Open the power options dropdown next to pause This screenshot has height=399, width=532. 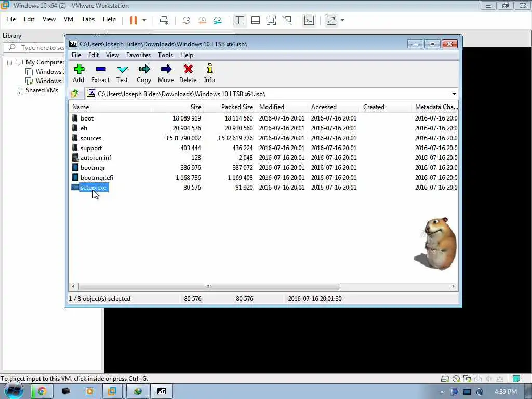pyautogui.click(x=144, y=20)
